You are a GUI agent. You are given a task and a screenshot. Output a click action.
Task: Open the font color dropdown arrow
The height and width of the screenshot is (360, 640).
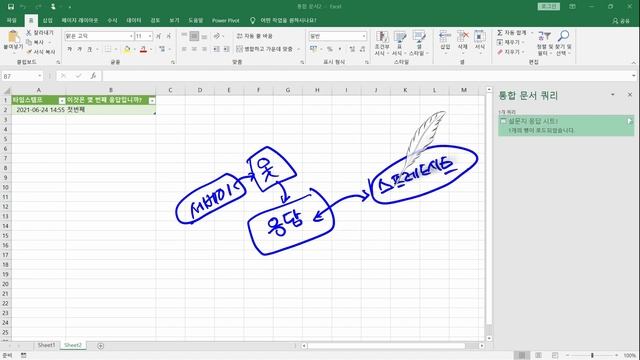coord(151,49)
